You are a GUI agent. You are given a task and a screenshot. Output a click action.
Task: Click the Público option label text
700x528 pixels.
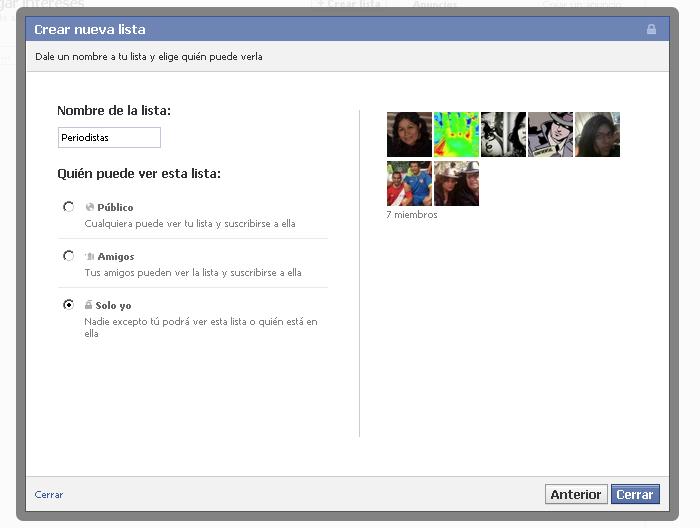tap(115, 207)
